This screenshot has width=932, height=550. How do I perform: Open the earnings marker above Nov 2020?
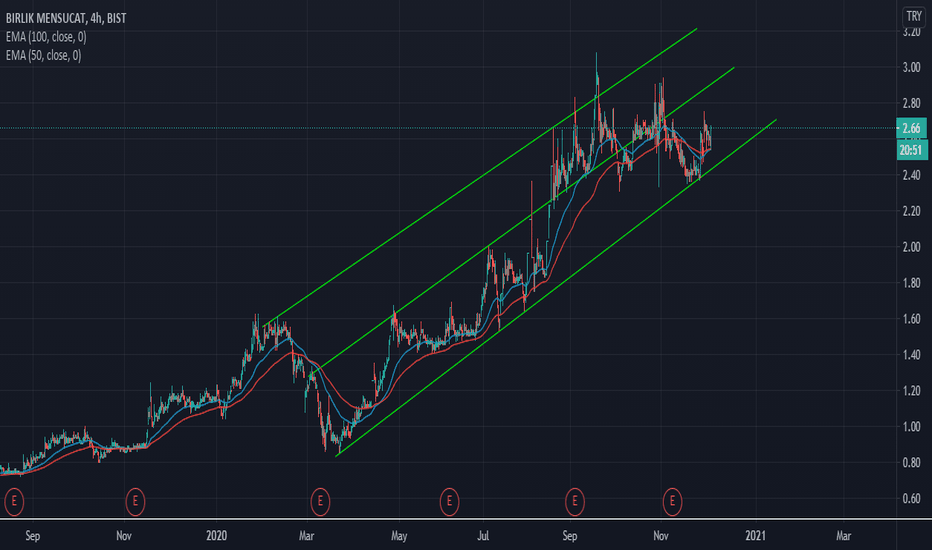click(x=672, y=502)
